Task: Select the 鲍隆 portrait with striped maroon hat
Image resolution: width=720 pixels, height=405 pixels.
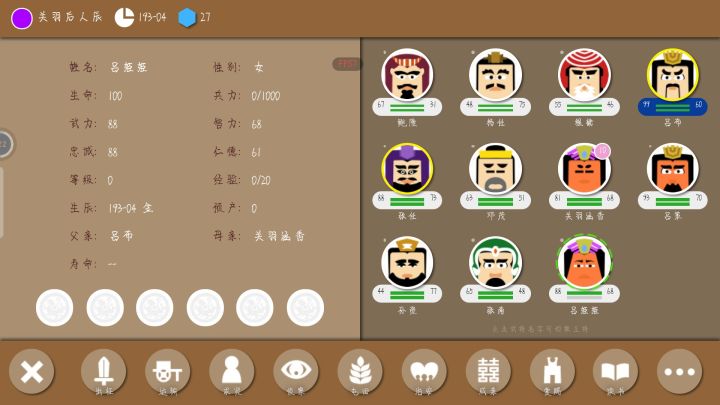Action: pyautogui.click(x=407, y=75)
